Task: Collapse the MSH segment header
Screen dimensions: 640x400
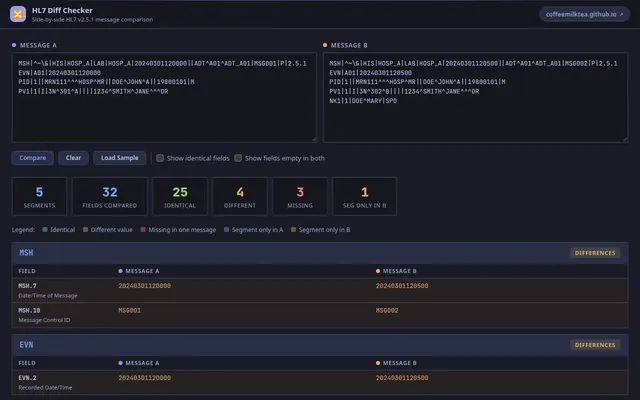Action: (x=320, y=253)
